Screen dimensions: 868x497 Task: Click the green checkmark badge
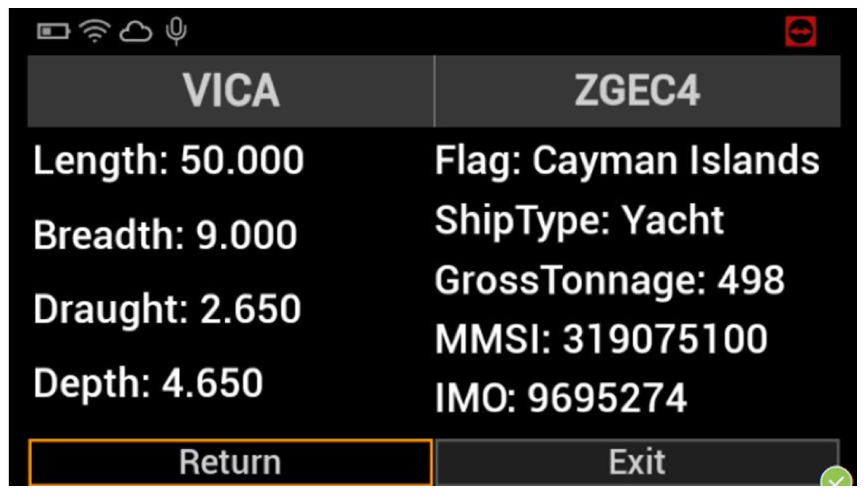[836, 480]
